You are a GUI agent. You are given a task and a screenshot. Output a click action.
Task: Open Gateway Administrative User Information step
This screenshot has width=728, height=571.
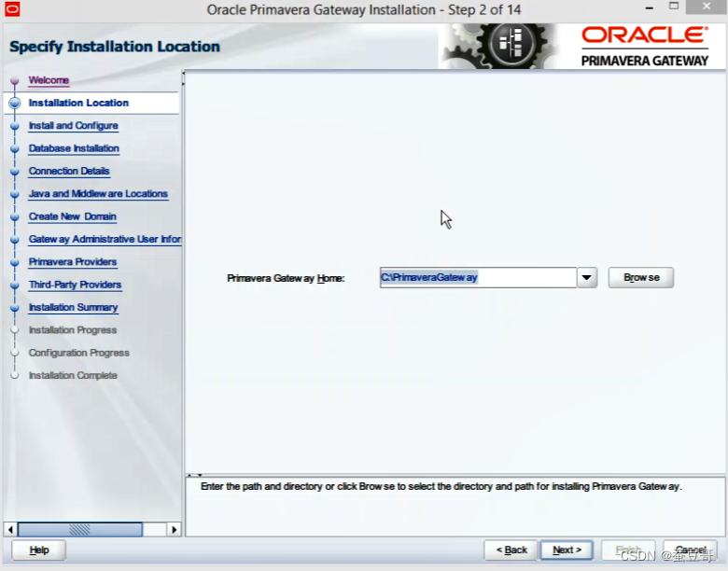coord(105,239)
